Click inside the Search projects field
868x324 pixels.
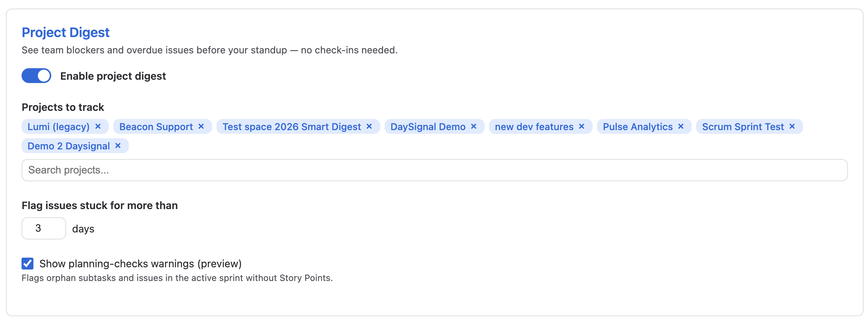click(x=434, y=170)
